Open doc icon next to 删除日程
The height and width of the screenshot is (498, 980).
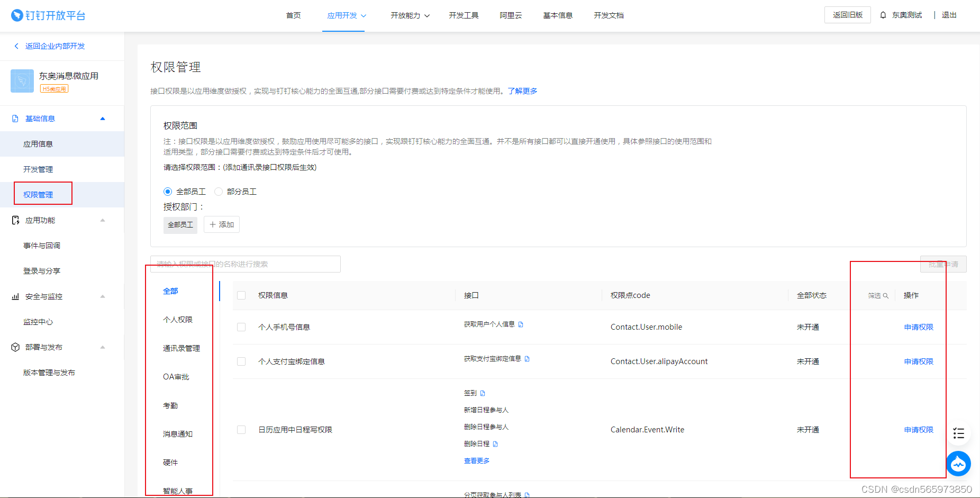pyautogui.click(x=495, y=444)
